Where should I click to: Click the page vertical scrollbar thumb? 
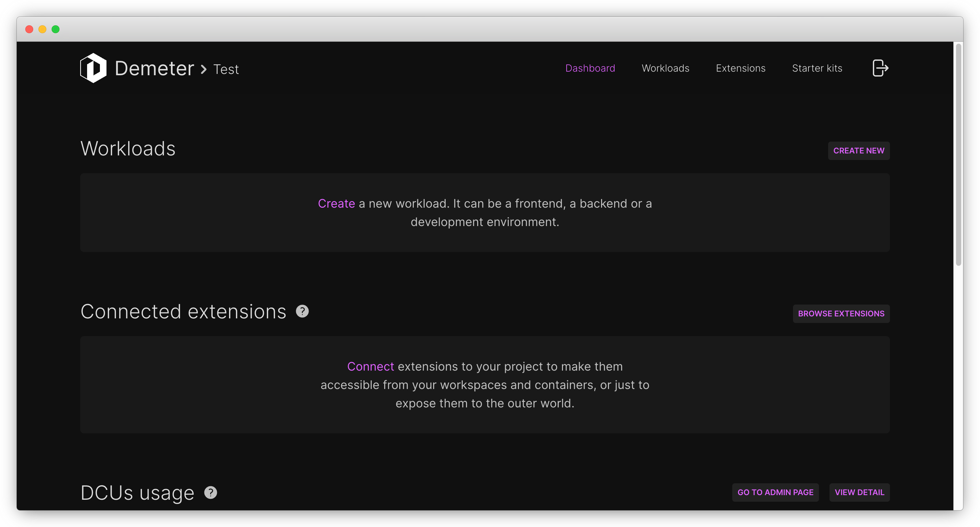(959, 155)
